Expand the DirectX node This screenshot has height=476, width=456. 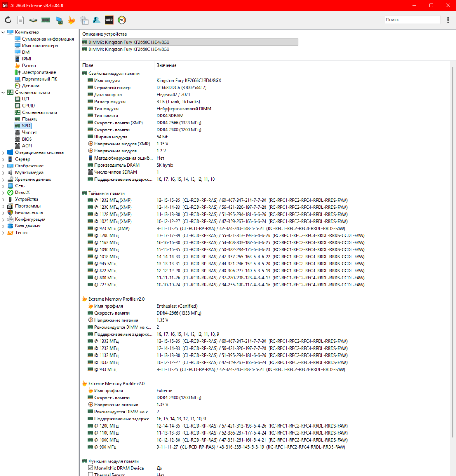(x=4, y=193)
